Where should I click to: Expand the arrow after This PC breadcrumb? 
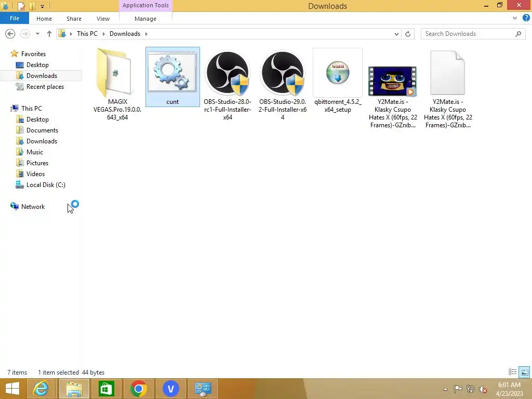pos(103,34)
